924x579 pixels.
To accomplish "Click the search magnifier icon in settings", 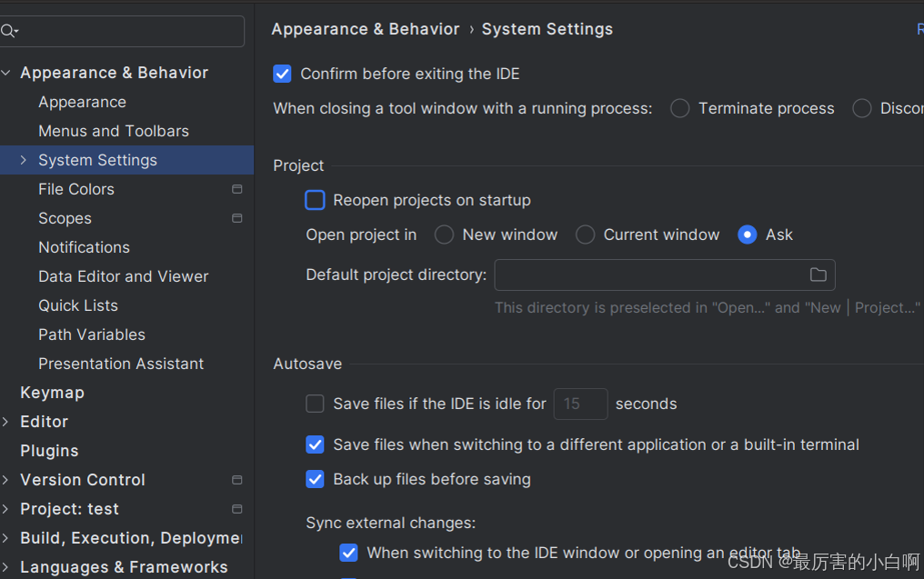I will tap(8, 31).
